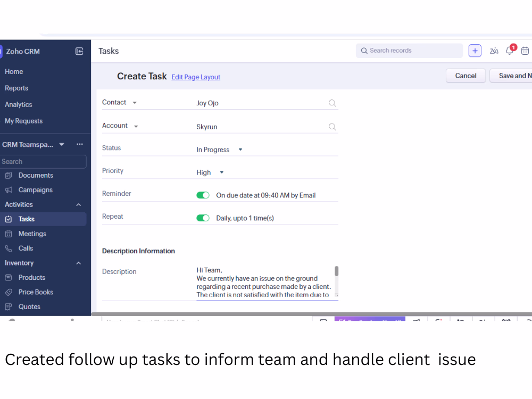The height and width of the screenshot is (399, 532).
Task: Select Meetings under Activities
Action: [32, 234]
